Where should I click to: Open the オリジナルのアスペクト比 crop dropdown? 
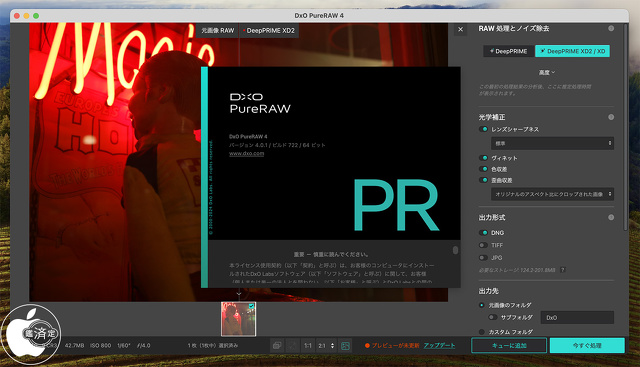click(x=552, y=194)
